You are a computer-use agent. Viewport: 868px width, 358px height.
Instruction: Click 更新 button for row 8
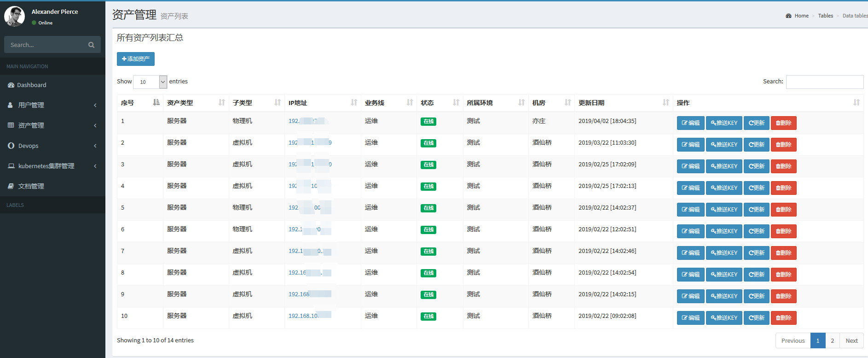[756, 275]
